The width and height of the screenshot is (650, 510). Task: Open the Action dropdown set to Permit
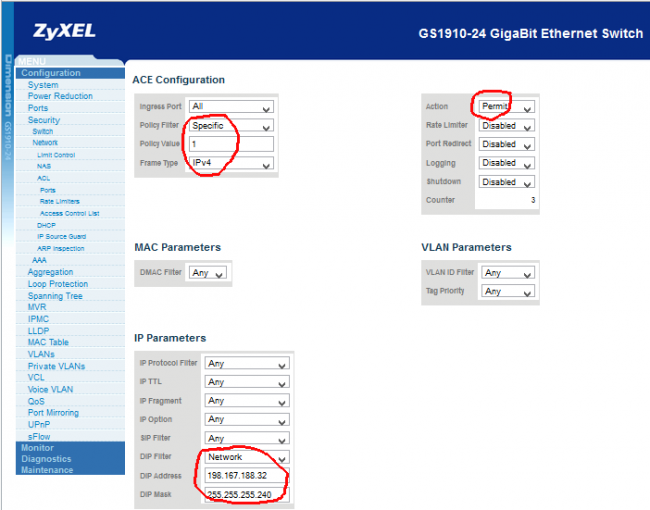click(x=507, y=107)
